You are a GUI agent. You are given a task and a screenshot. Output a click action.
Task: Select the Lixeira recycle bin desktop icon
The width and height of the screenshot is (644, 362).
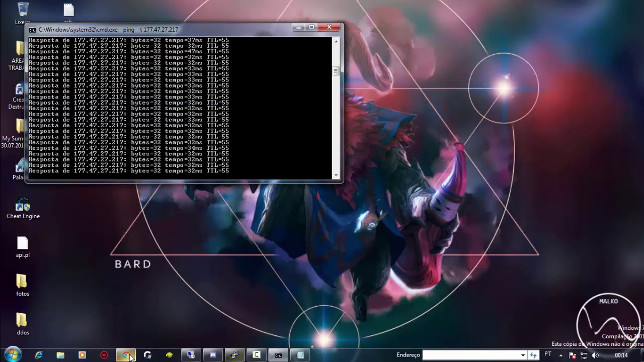point(23,13)
